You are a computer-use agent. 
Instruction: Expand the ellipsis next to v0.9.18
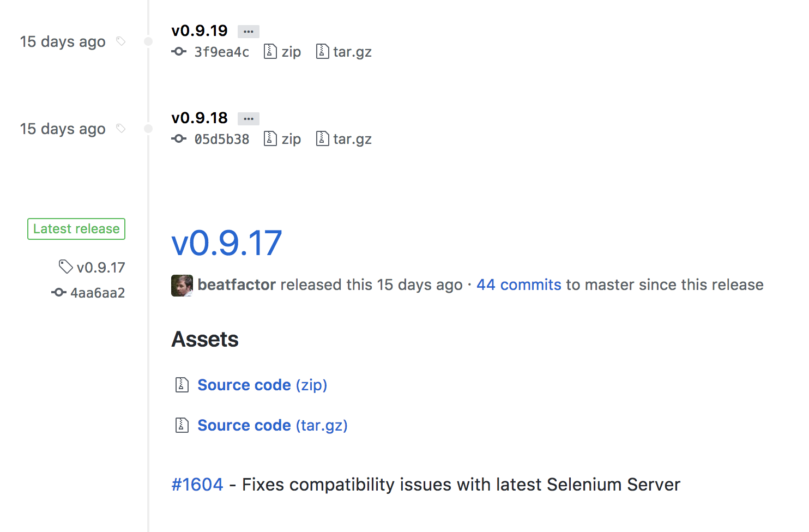[249, 119]
